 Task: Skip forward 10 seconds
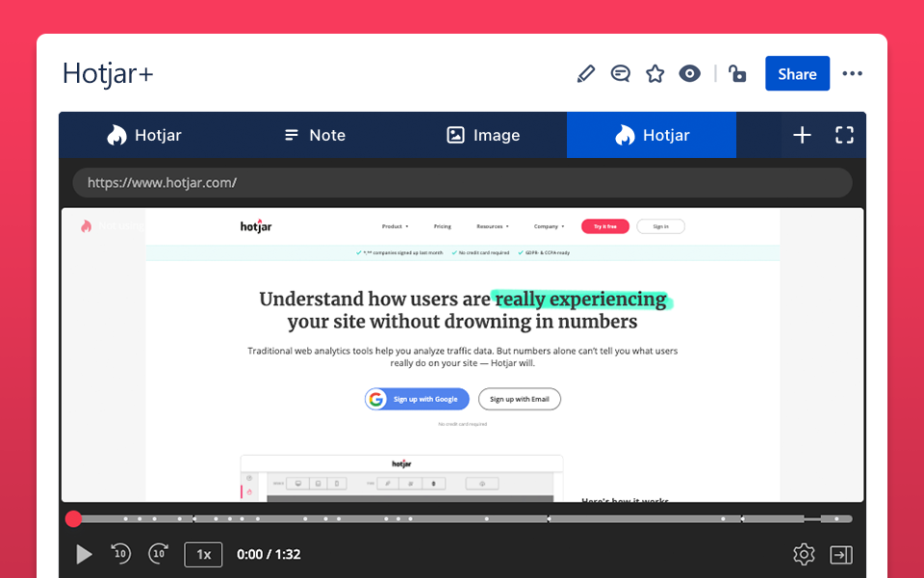point(159,553)
